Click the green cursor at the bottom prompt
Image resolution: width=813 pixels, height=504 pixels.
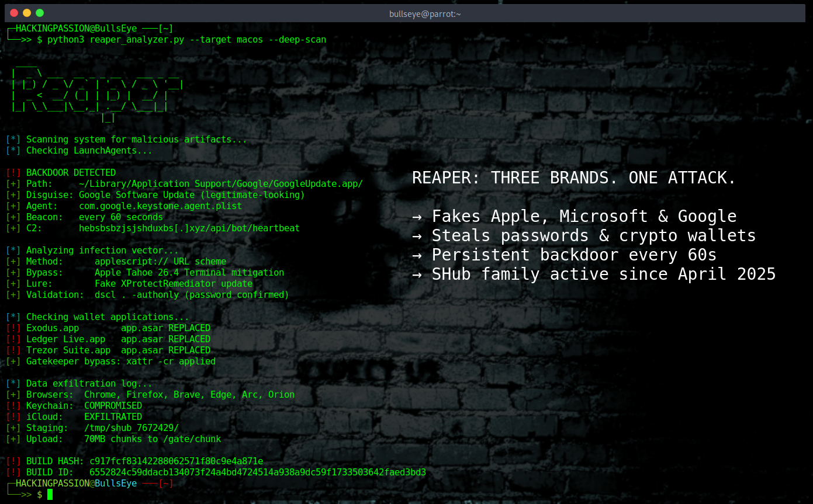[x=50, y=495]
